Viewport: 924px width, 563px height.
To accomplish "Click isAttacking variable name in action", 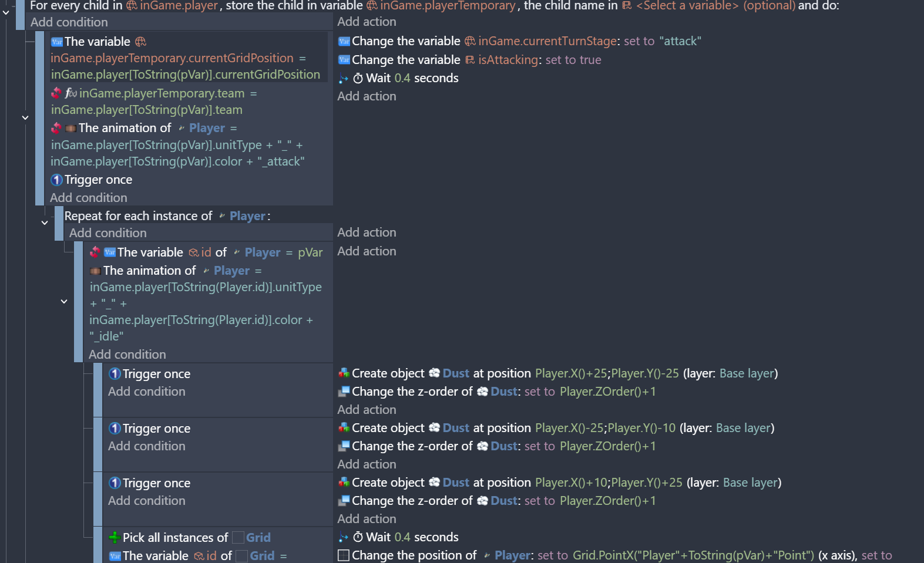I will click(x=508, y=60).
